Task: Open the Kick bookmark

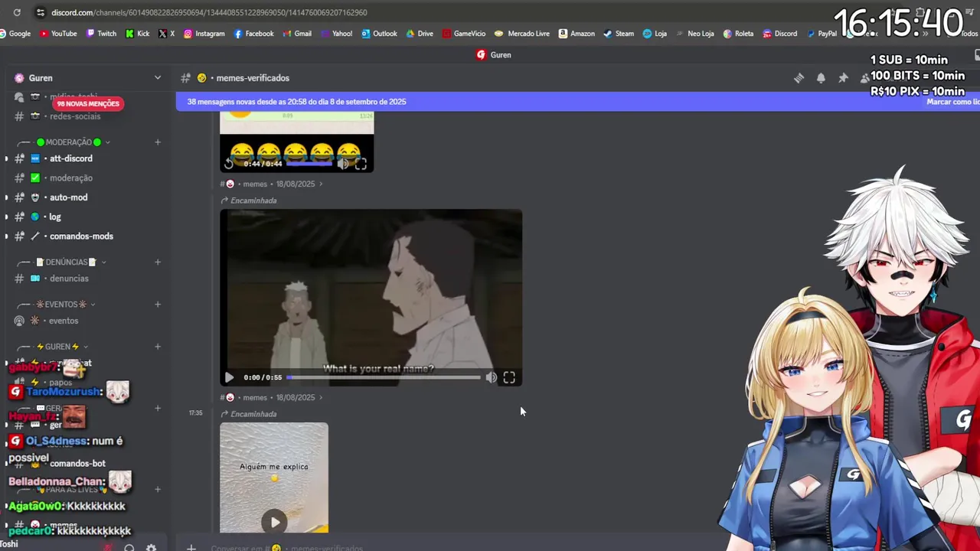Action: [x=137, y=34]
